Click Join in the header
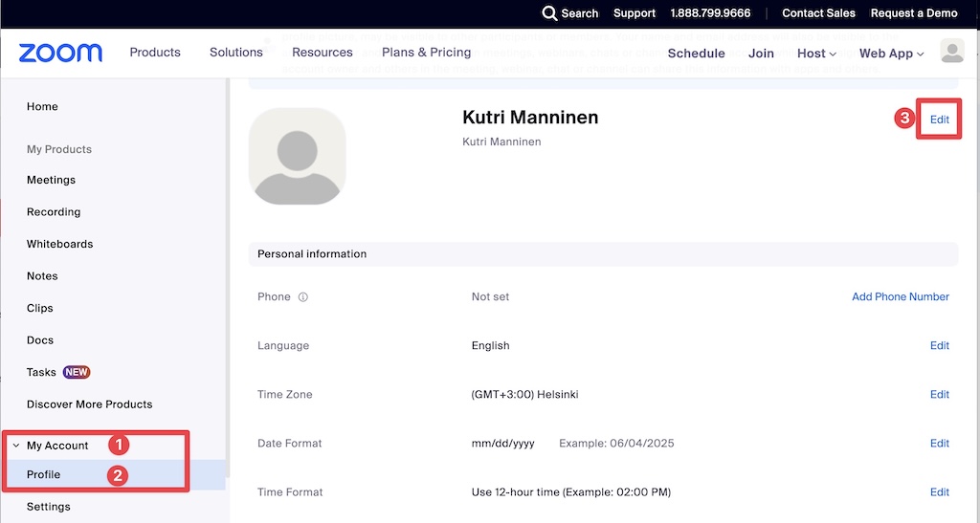The width and height of the screenshot is (980, 523). pyautogui.click(x=761, y=53)
